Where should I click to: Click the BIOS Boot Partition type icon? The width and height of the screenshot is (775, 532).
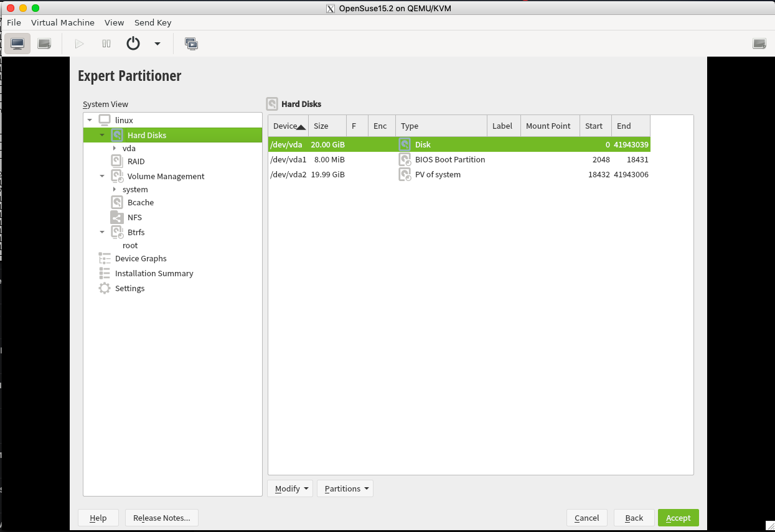[405, 159]
